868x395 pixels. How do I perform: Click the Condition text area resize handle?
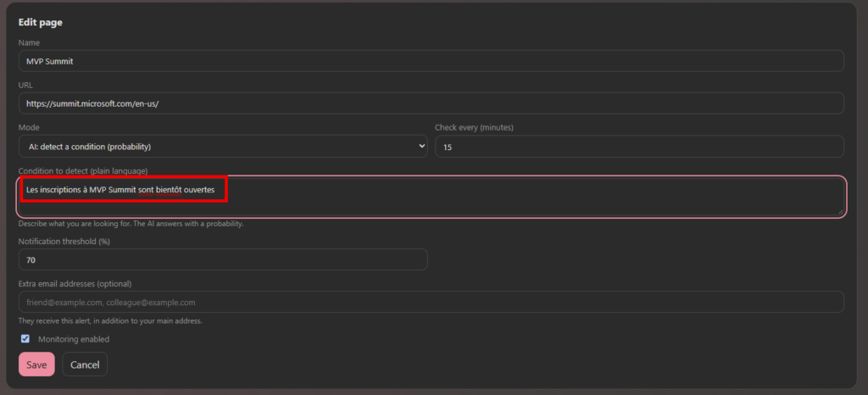840,211
